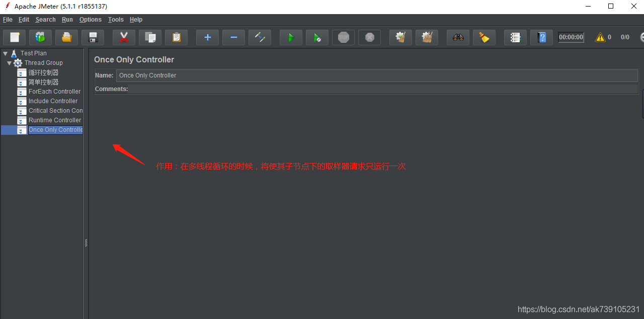Click the Stop test icon
The height and width of the screenshot is (319, 644).
pyautogui.click(x=343, y=37)
